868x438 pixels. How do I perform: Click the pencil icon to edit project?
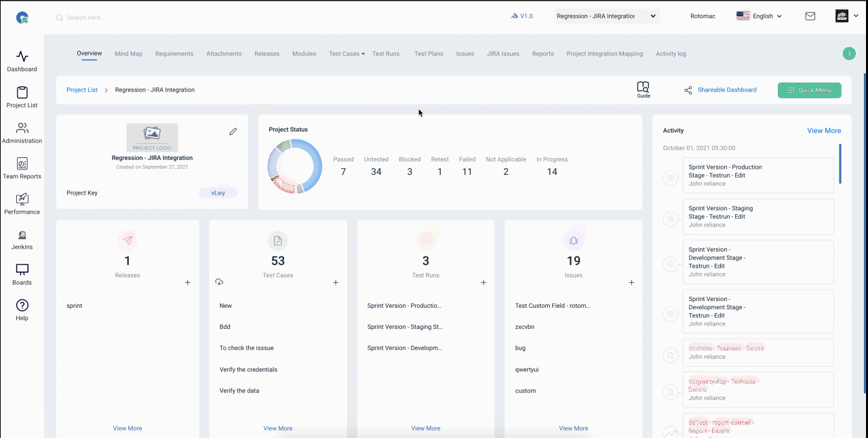[233, 132]
